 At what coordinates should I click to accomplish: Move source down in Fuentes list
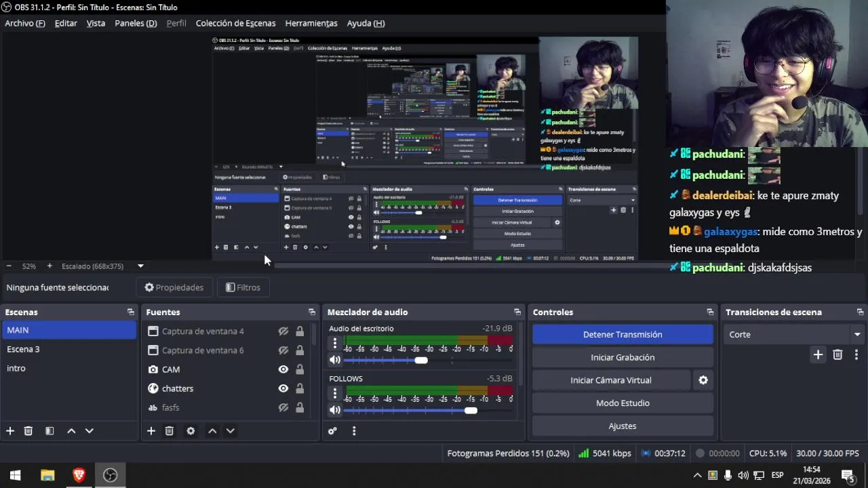[x=230, y=431]
